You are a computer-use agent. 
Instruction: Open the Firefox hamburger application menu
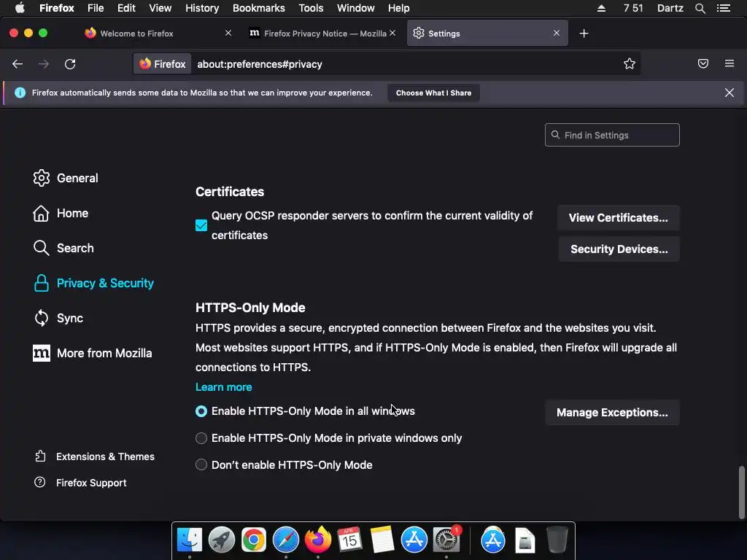(x=729, y=63)
